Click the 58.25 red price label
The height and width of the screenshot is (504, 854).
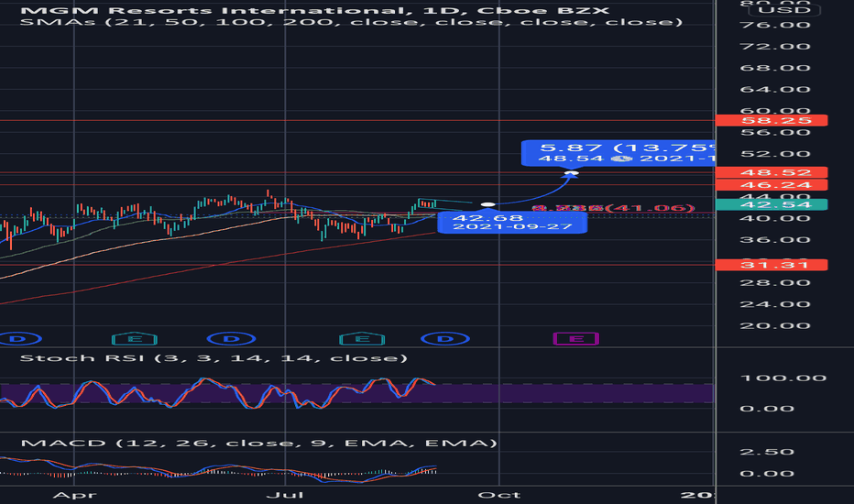coord(772,120)
